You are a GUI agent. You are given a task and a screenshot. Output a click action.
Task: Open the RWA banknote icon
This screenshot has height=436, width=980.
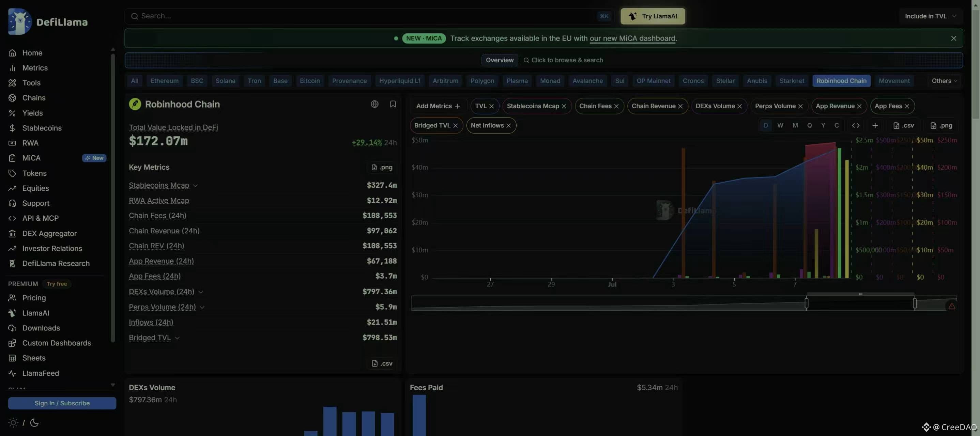pos(12,143)
